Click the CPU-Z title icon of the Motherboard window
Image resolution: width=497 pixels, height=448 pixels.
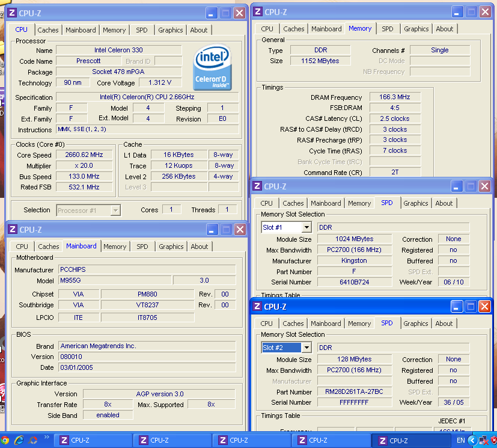pos(13,229)
